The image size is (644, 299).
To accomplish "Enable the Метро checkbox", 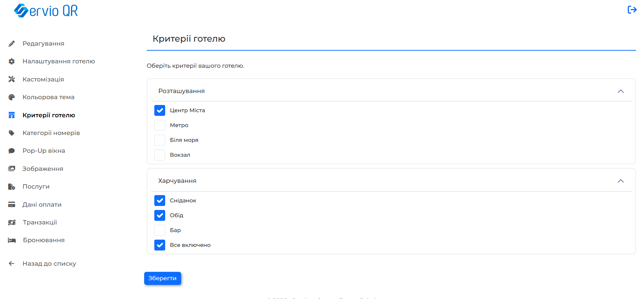I will 160,125.
